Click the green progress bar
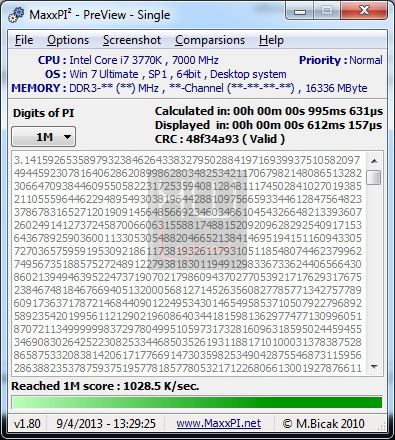The height and width of the screenshot is (440, 395). pyautogui.click(x=197, y=402)
